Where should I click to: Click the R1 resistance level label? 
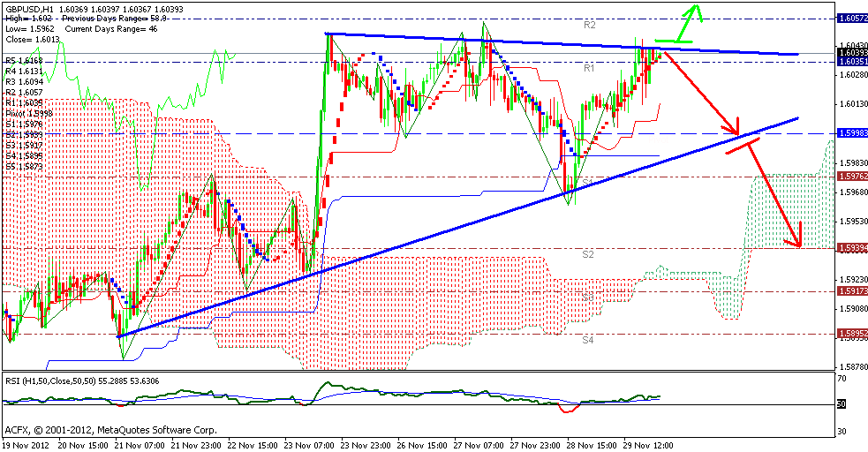[588, 67]
